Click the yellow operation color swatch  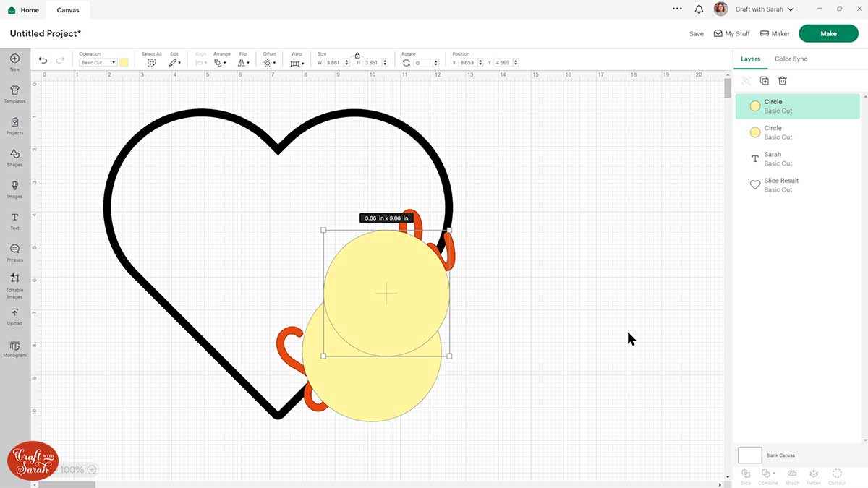pyautogui.click(x=124, y=63)
